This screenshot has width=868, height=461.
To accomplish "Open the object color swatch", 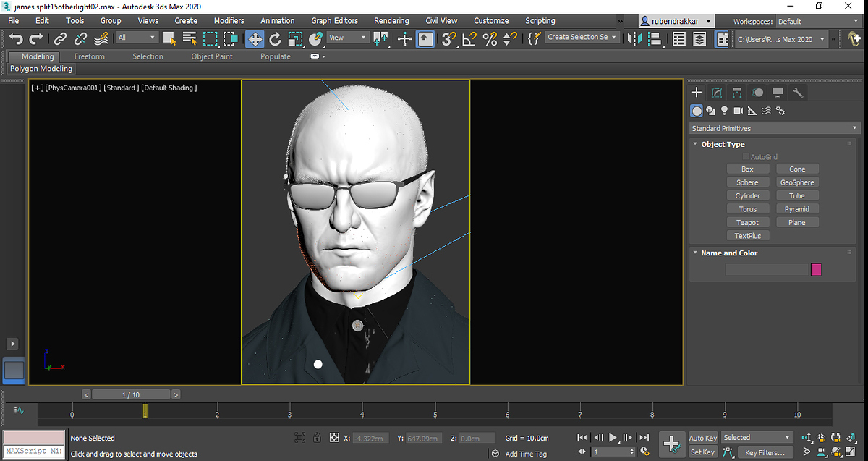I will pos(816,270).
